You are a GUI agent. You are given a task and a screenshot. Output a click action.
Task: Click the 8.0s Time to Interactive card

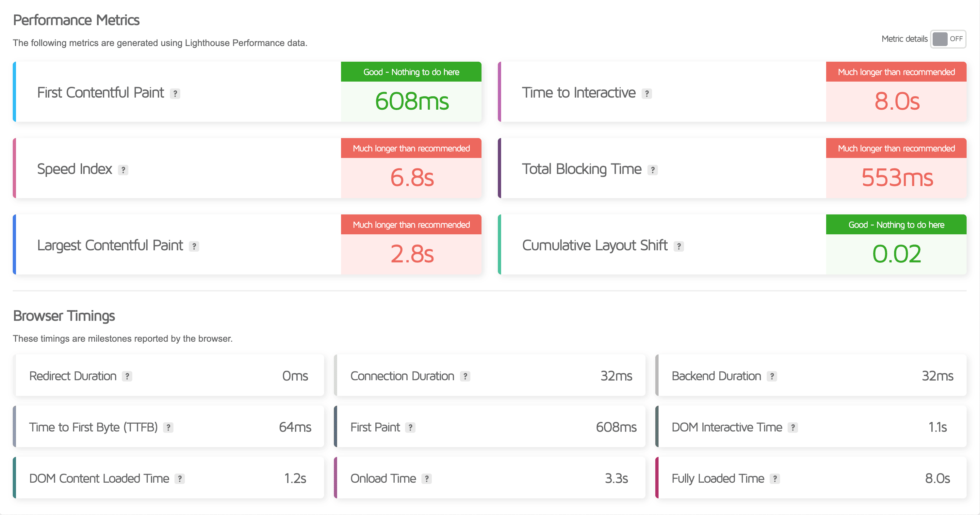click(x=897, y=101)
